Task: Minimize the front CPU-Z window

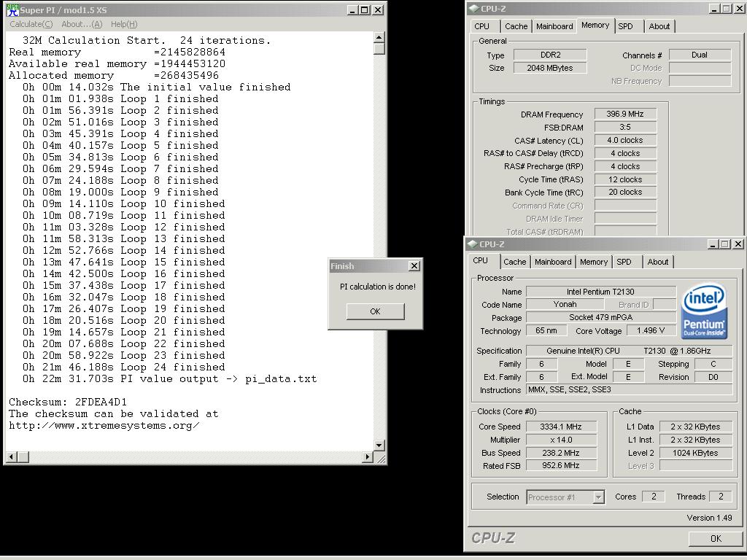Action: click(713, 244)
